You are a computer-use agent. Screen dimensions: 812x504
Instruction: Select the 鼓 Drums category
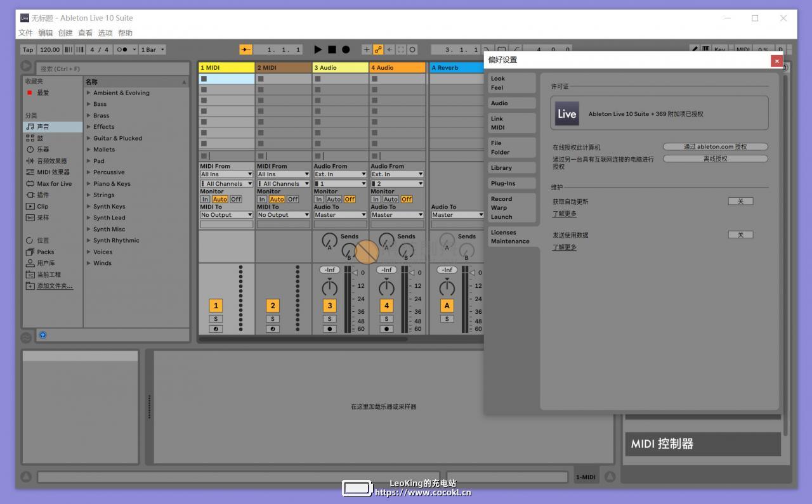click(53, 138)
